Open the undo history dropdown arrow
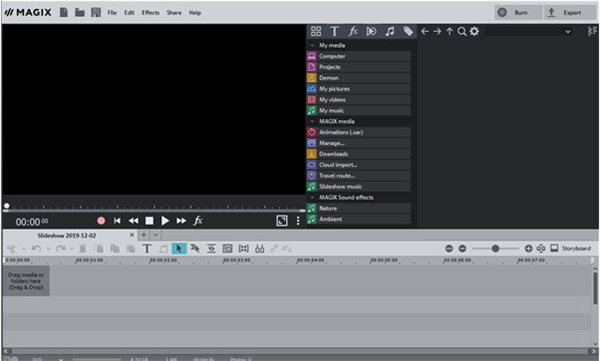This screenshot has height=361, width=600. (x=48, y=249)
